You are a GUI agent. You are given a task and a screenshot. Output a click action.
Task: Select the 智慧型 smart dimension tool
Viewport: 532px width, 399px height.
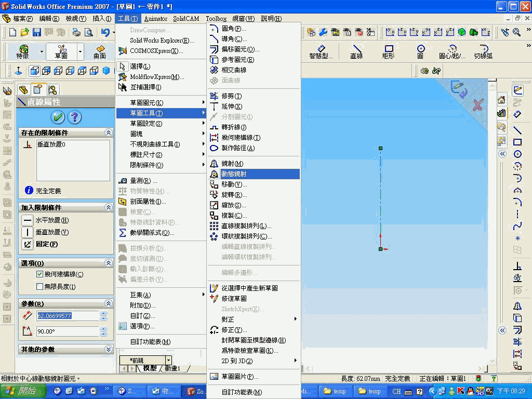321,51
